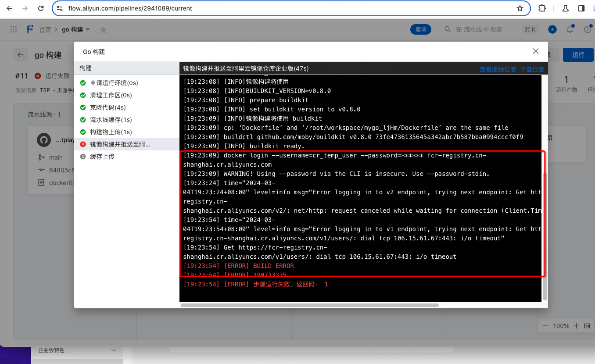Click log title 镜像构建并推送至阿里云镜像仓库企业版(47s)
This screenshot has height=364, width=595.
click(x=246, y=68)
